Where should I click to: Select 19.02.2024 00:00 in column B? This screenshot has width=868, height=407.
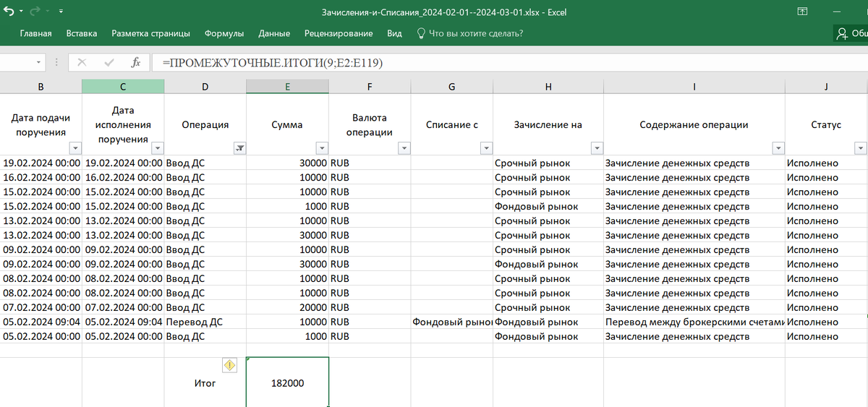(x=41, y=163)
